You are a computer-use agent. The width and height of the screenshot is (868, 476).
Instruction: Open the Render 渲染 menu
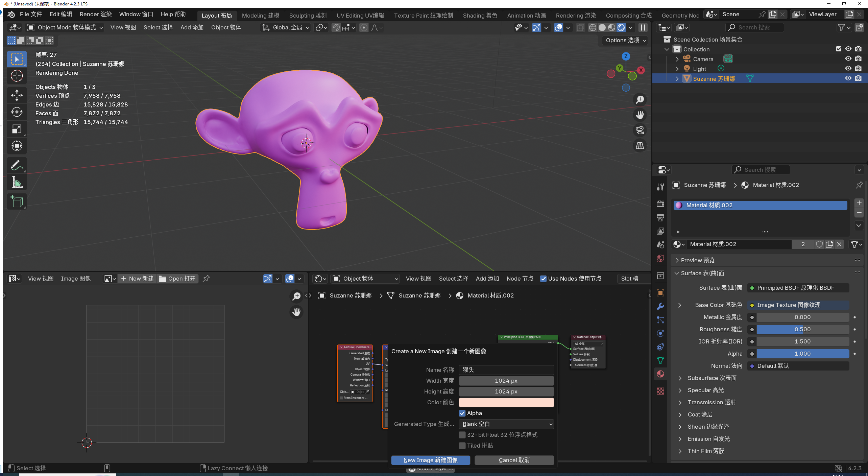pos(96,14)
